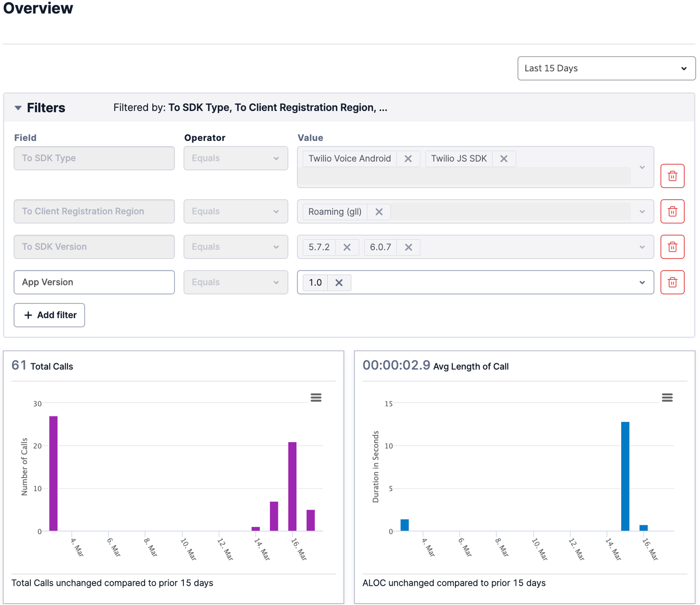
Task: Delete the To Client Registration Region filter
Action: (x=672, y=211)
